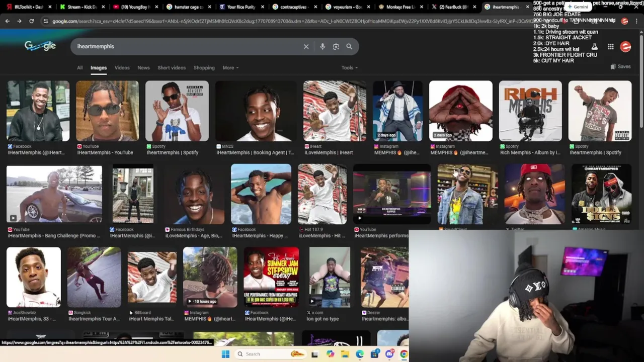Open the 'iHeart Memphis Tal...' Billboard link

pos(150,319)
